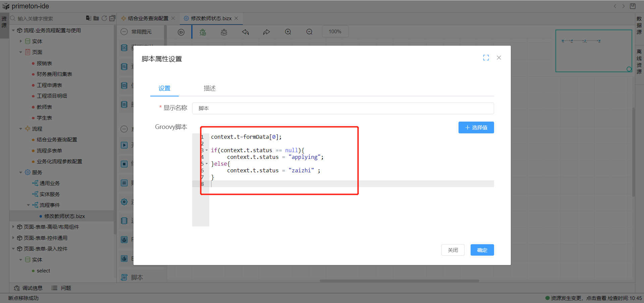The image size is (644, 303).
Task: Switch to the 描述 tab
Action: point(209,88)
